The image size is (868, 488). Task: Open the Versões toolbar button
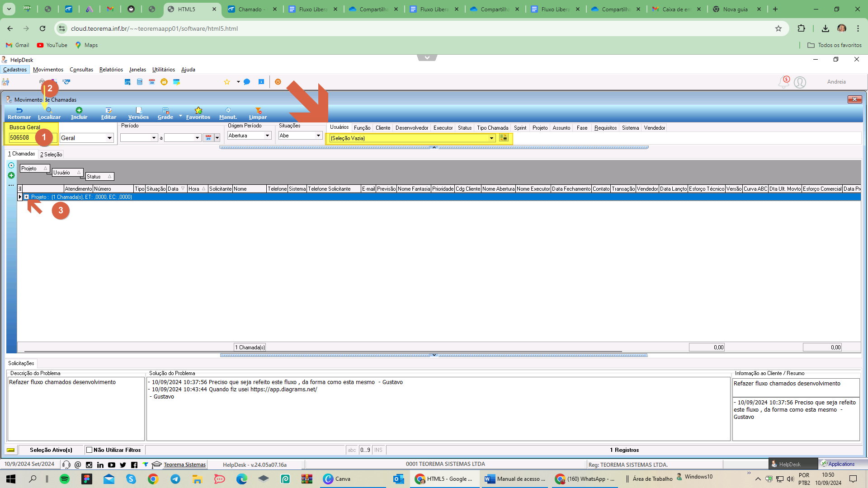[x=138, y=113]
